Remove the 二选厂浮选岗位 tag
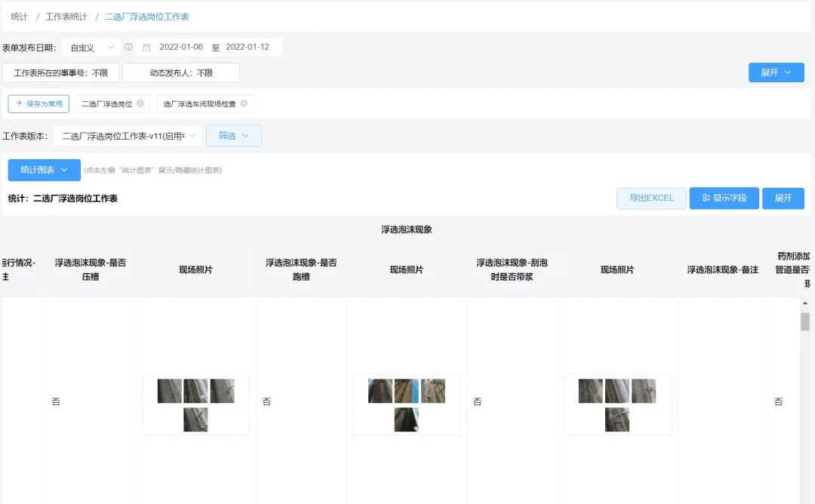The height and width of the screenshot is (504, 815). (140, 103)
